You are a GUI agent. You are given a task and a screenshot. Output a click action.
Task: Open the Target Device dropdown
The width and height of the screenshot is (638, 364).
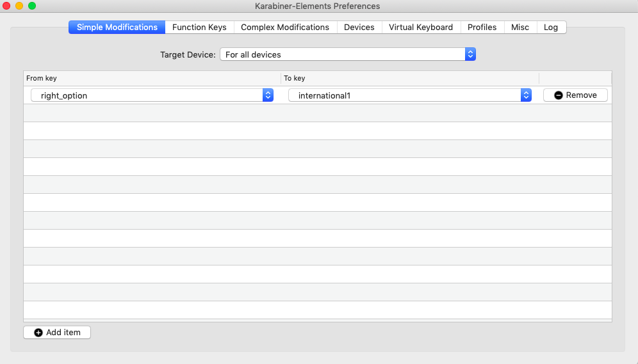[348, 54]
